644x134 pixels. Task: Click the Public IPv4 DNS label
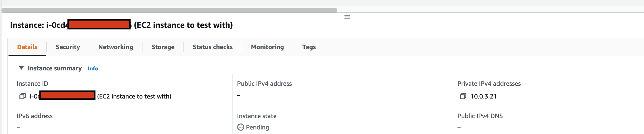(x=480, y=116)
